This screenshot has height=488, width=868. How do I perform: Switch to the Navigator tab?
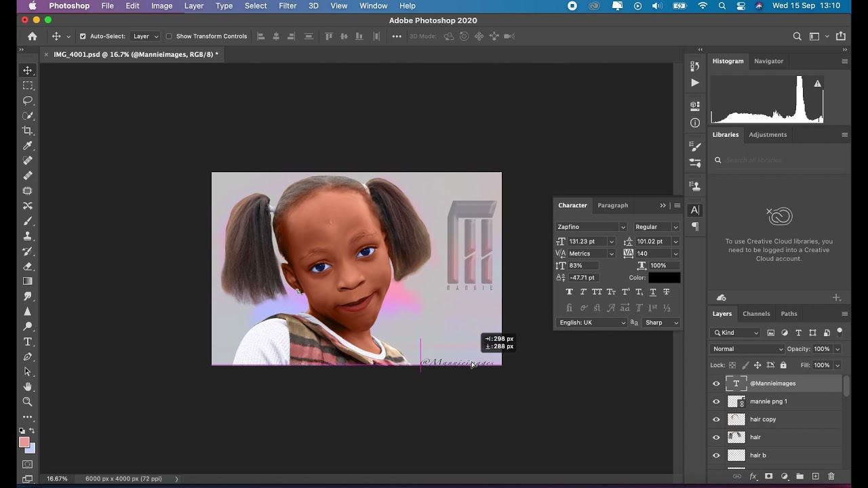point(768,61)
